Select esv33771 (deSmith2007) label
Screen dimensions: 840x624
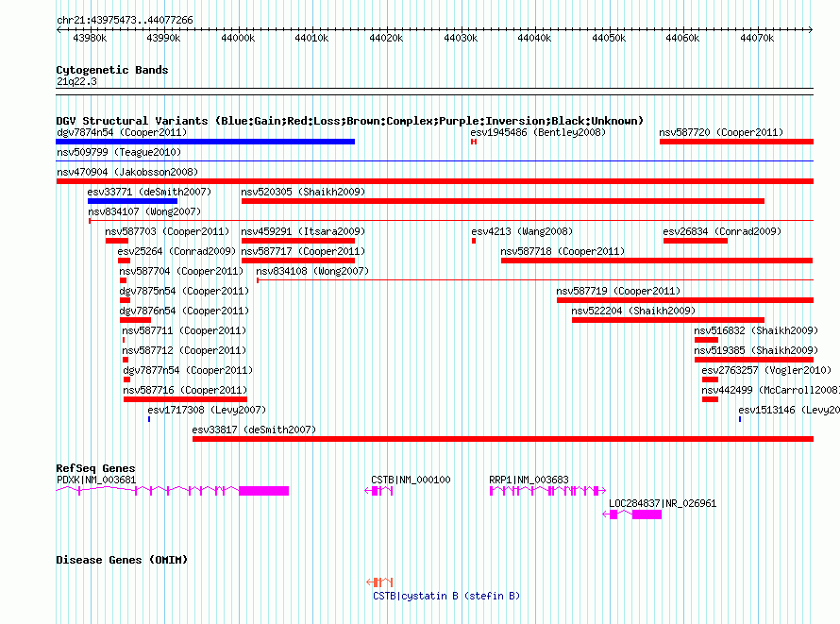point(149,192)
